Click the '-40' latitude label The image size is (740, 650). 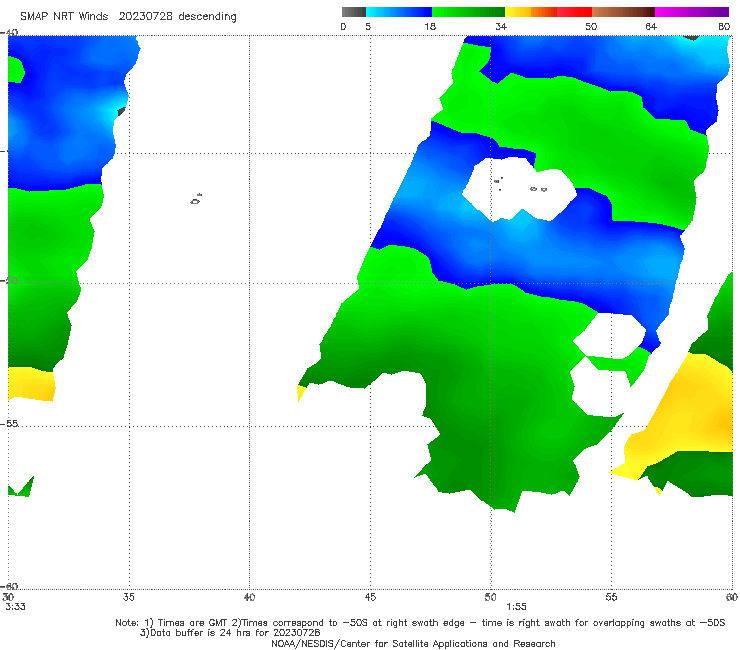click(x=9, y=32)
